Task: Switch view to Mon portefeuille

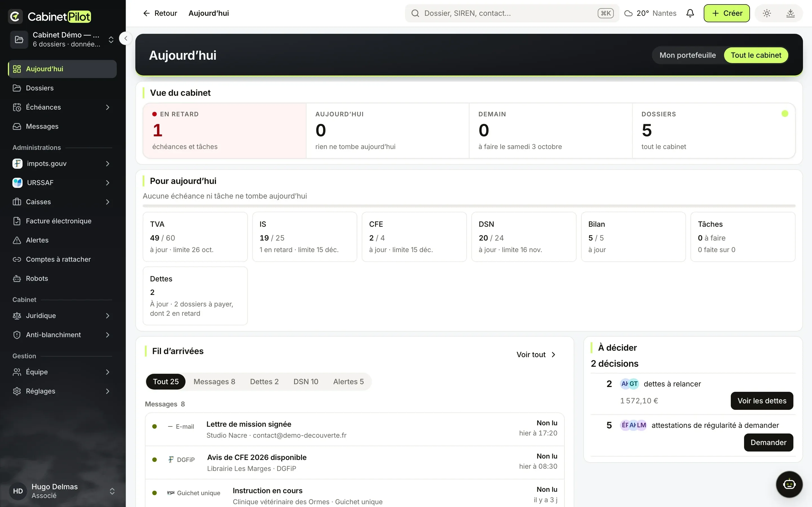Action: coord(687,55)
